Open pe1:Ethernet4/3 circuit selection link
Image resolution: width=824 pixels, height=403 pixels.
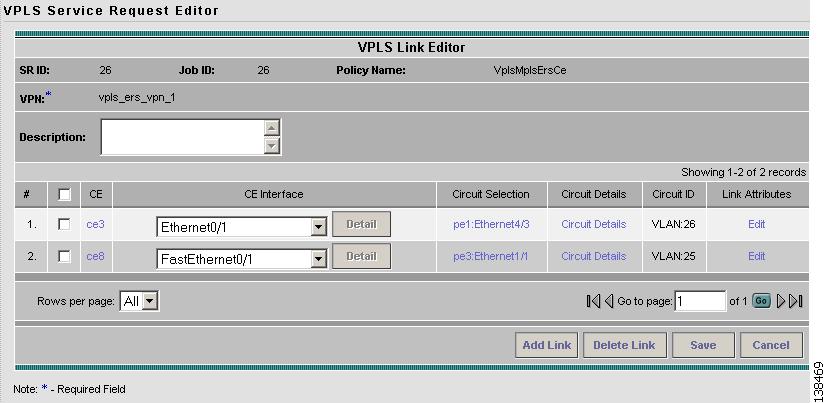[491, 224]
